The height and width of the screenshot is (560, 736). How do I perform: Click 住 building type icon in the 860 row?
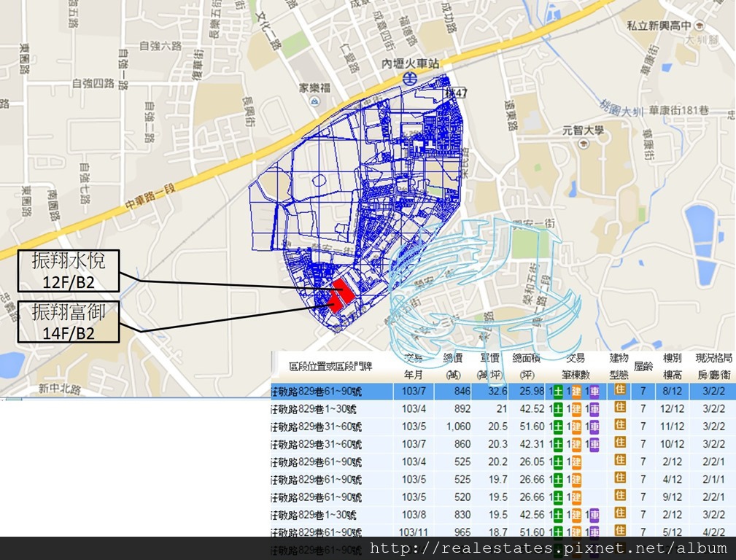point(620,443)
